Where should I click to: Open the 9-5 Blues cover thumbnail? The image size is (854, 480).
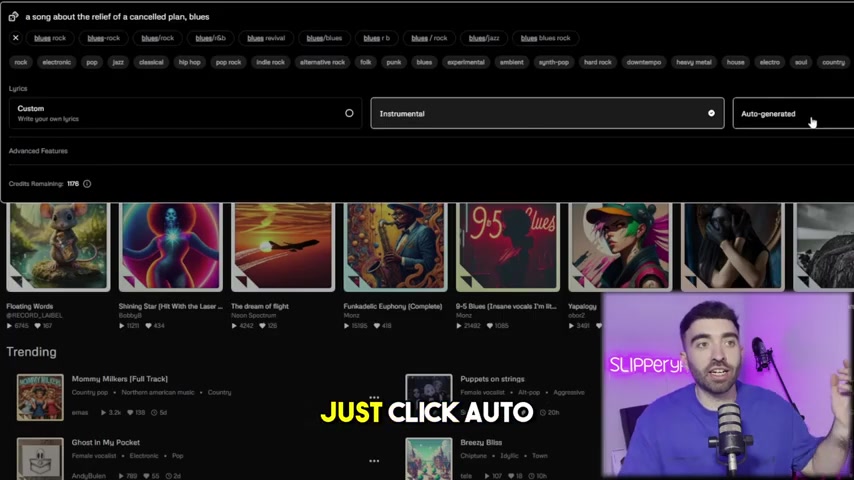(508, 247)
